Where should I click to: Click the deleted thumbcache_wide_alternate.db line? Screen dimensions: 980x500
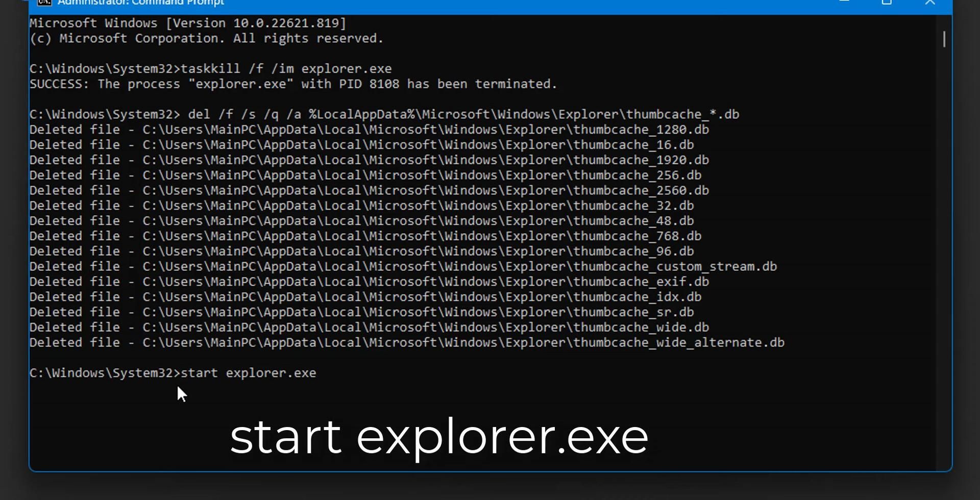[407, 342]
